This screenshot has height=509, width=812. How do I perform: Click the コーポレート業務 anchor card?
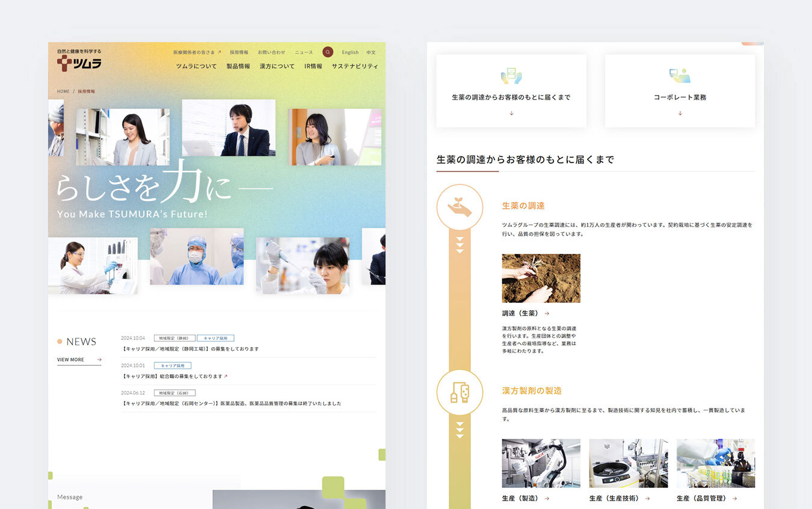tap(680, 91)
